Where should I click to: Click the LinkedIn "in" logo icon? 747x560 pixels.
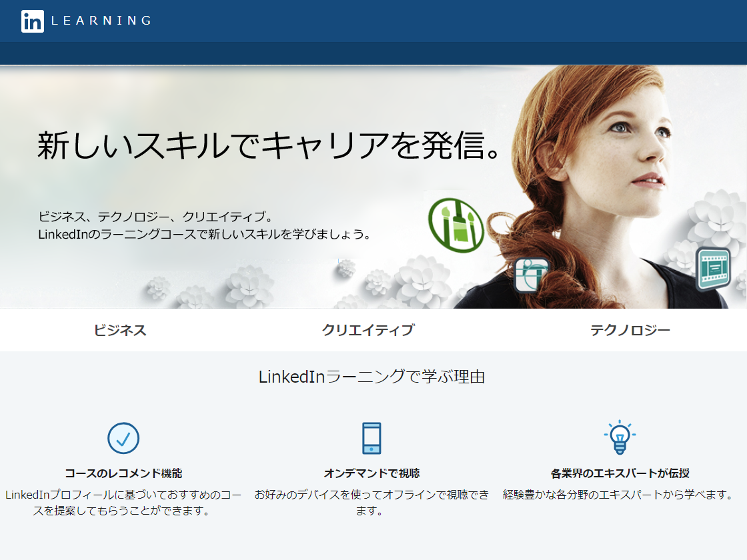click(33, 21)
